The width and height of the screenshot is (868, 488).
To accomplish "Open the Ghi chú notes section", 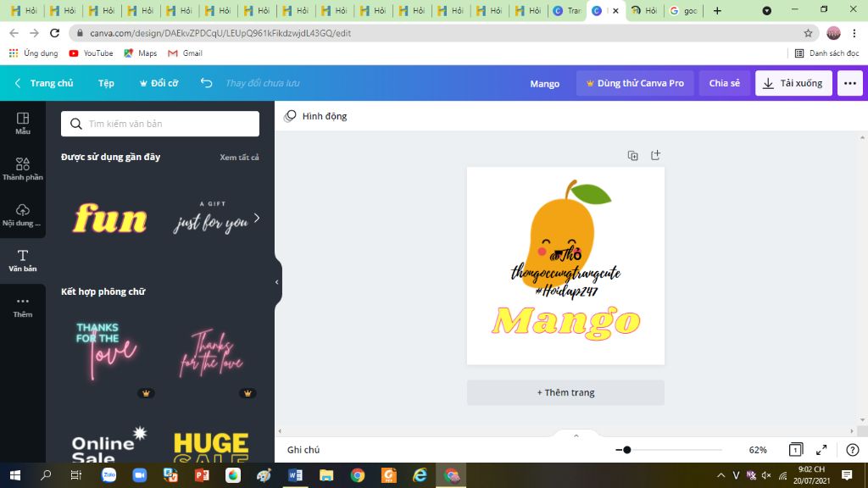I will pyautogui.click(x=303, y=450).
